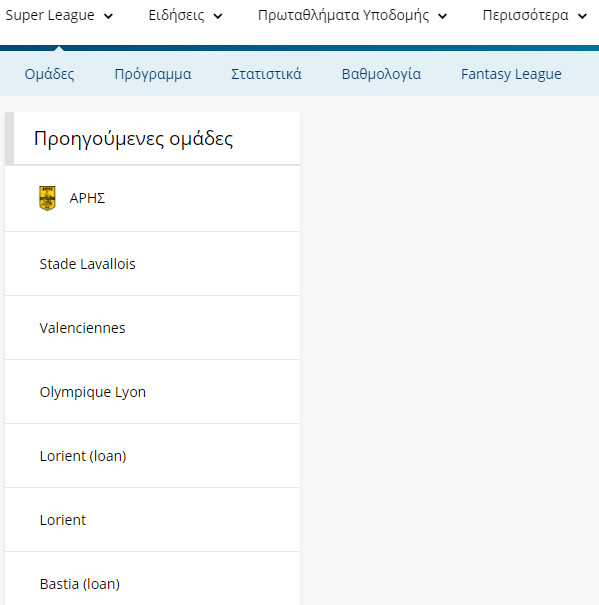
Task: Select the Στατιστικά tab
Action: coord(266,74)
